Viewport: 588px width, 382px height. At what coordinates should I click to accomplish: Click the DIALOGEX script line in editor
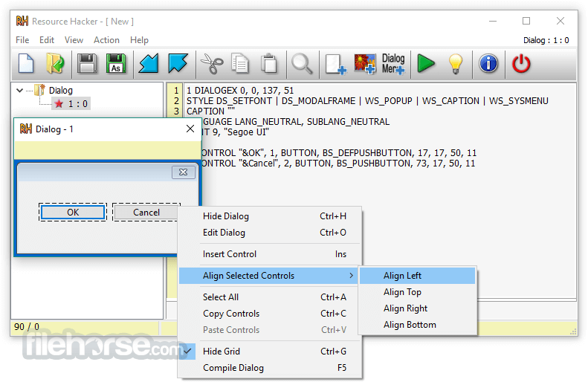point(240,91)
